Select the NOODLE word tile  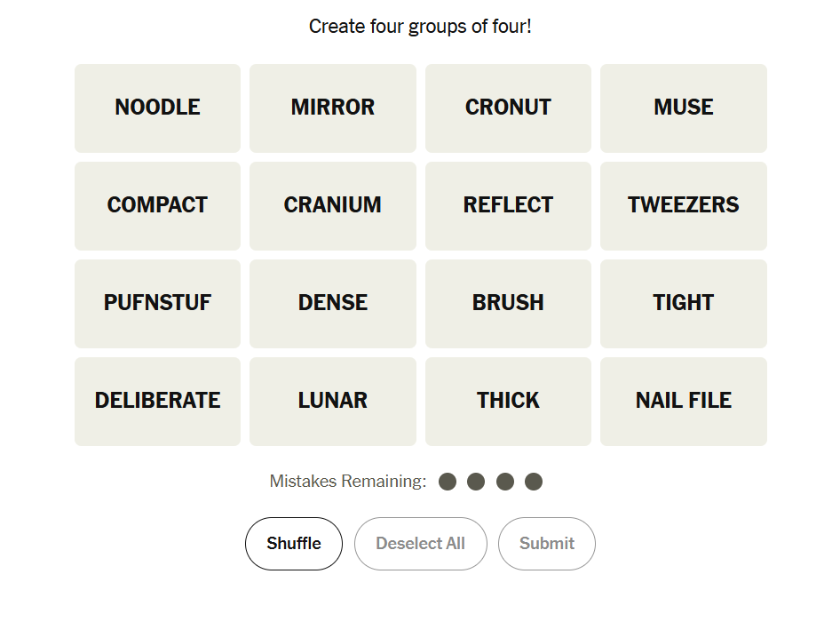157,108
